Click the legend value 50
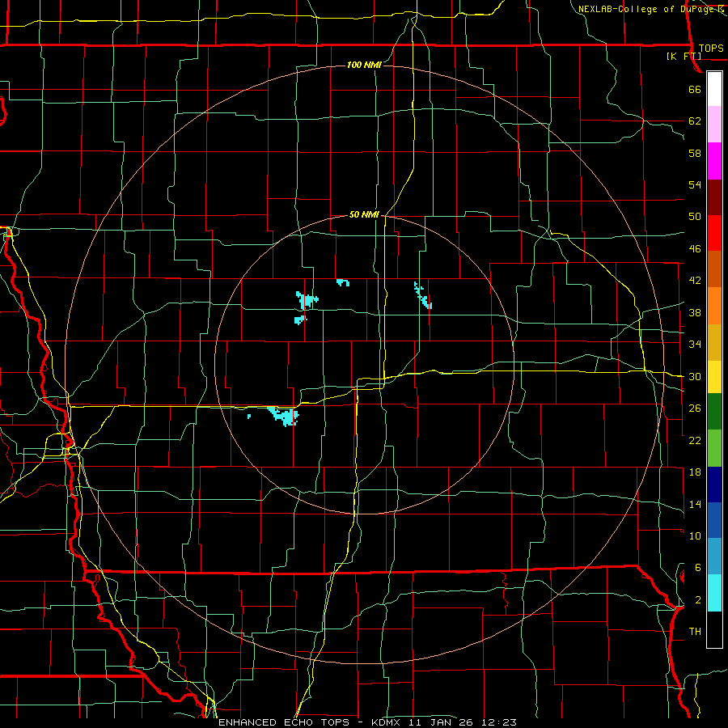 click(695, 217)
